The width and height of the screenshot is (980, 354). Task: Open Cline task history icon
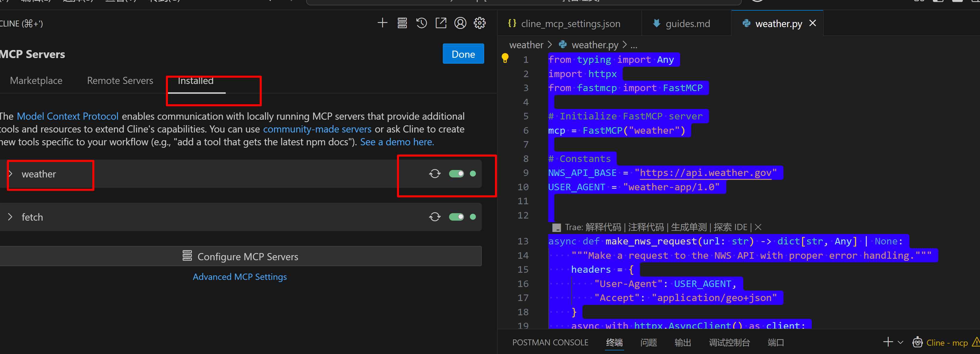tap(422, 23)
